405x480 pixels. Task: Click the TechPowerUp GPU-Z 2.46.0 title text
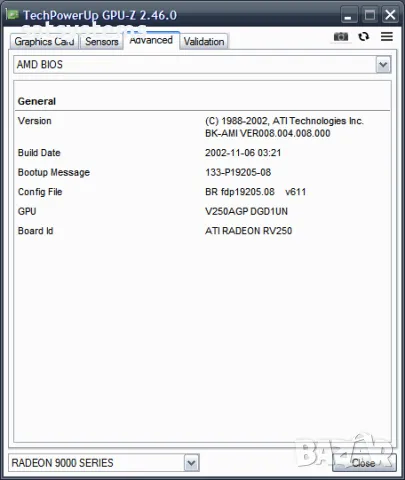100,15
